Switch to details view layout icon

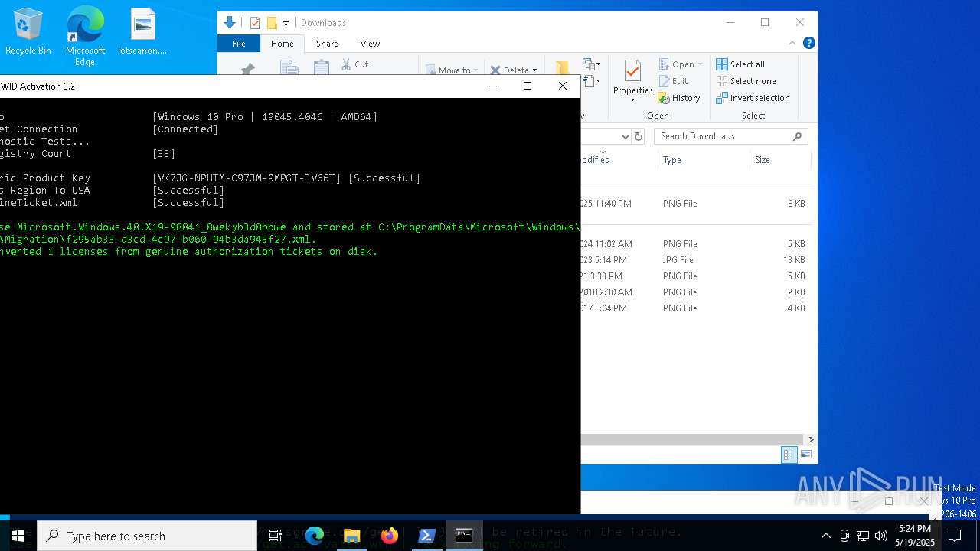click(789, 455)
